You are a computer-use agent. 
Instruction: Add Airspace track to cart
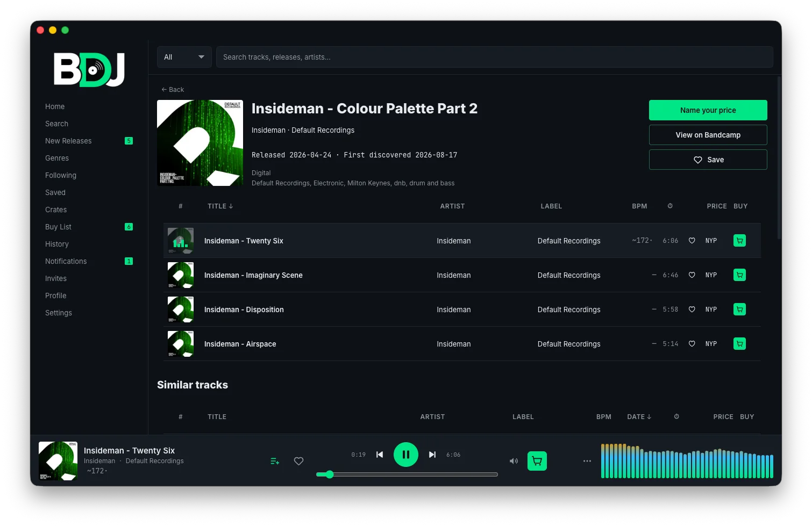point(739,344)
